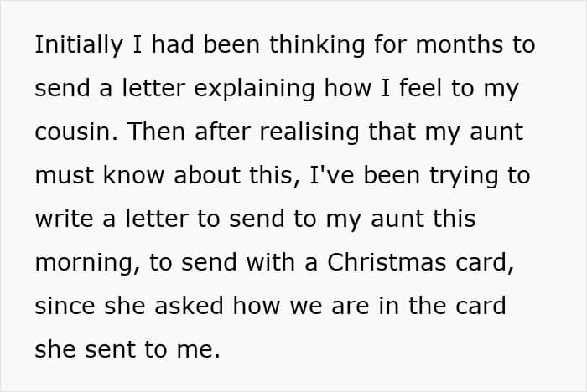Click the word "card," ending sixth line
Image resolution: width=587 pixels, height=392 pixels.
pyautogui.click(x=485, y=263)
